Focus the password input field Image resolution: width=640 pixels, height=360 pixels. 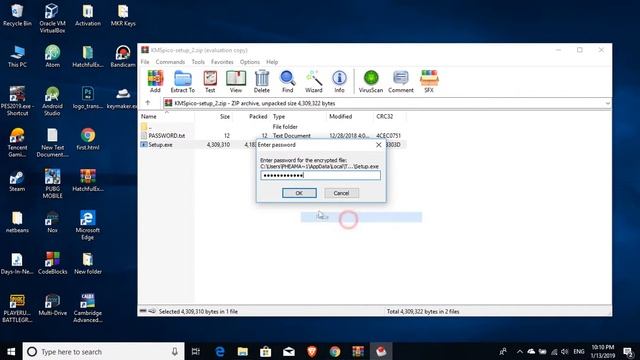(x=320, y=176)
